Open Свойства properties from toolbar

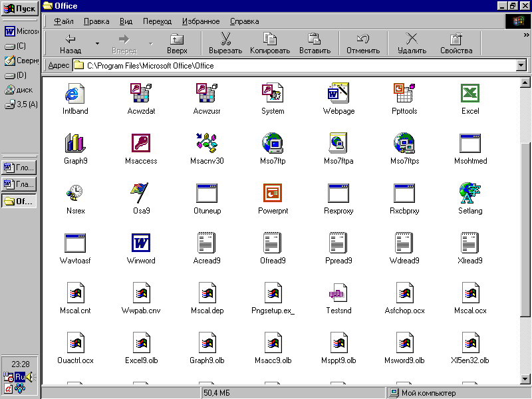(456, 43)
